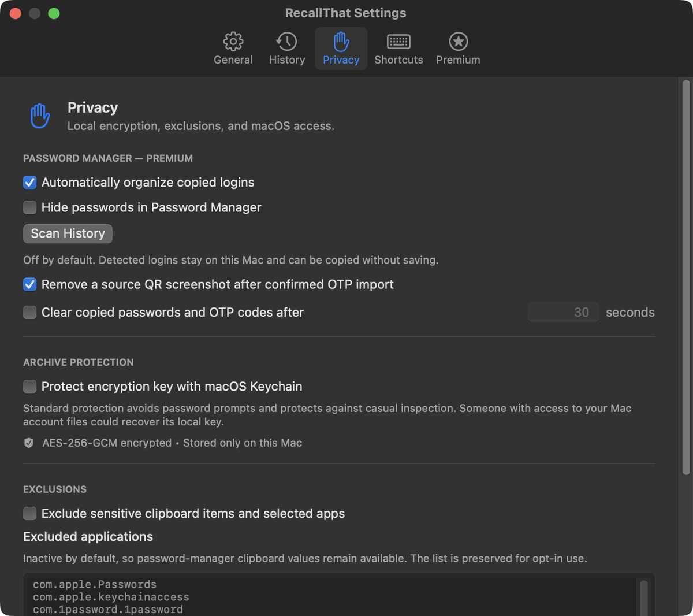The width and height of the screenshot is (693, 616).
Task: Enable Hide passwords in Password Manager
Action: pos(30,207)
